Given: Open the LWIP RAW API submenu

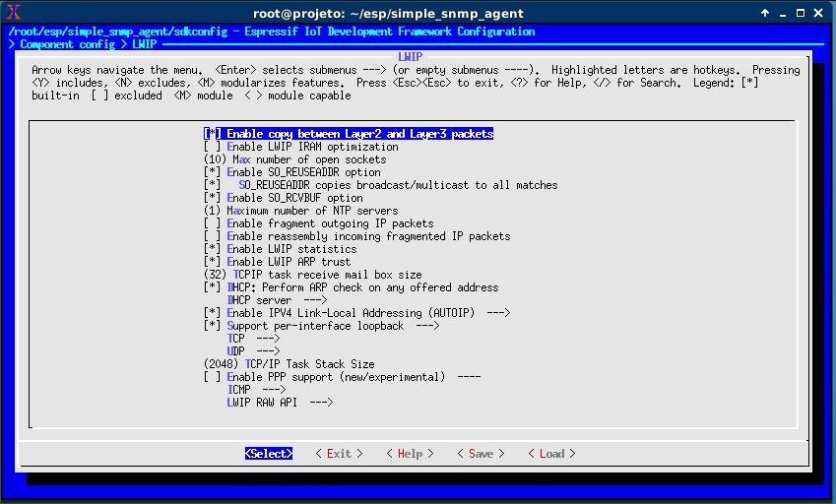Looking at the screenshot, I should click(x=281, y=403).
